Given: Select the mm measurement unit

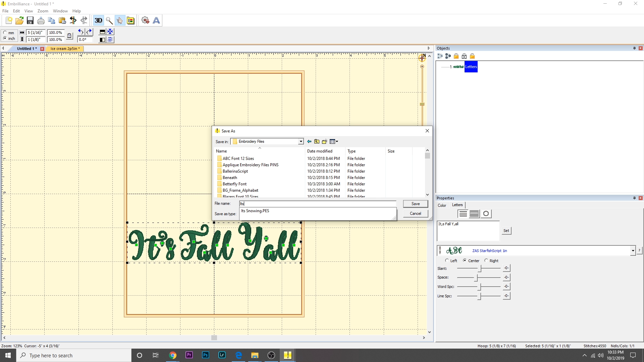Looking at the screenshot, I should coord(5,33).
